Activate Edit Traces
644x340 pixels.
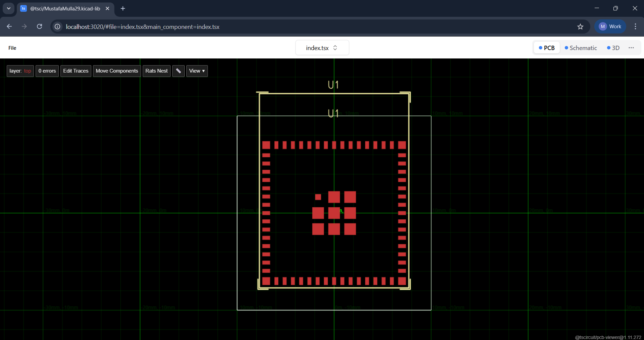click(76, 71)
